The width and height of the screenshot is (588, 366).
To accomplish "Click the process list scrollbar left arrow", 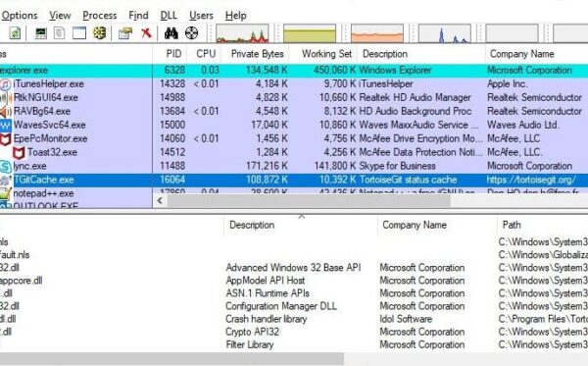I will click(160, 201).
